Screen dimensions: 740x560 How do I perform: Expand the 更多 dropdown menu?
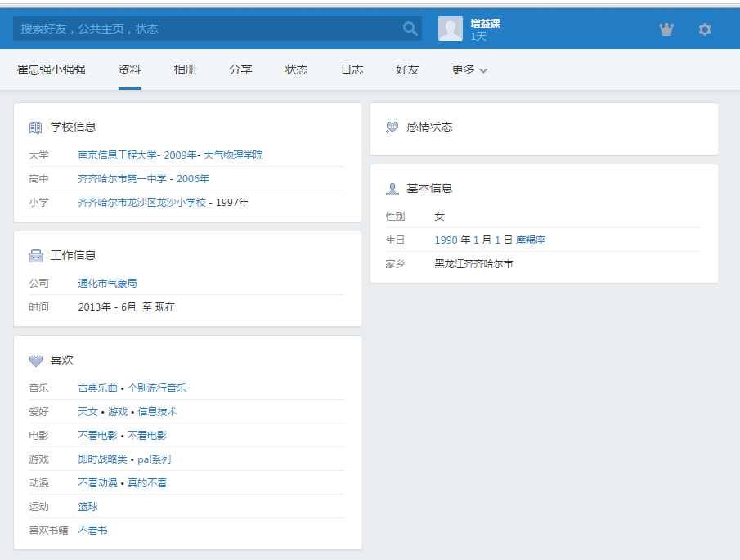tap(469, 70)
